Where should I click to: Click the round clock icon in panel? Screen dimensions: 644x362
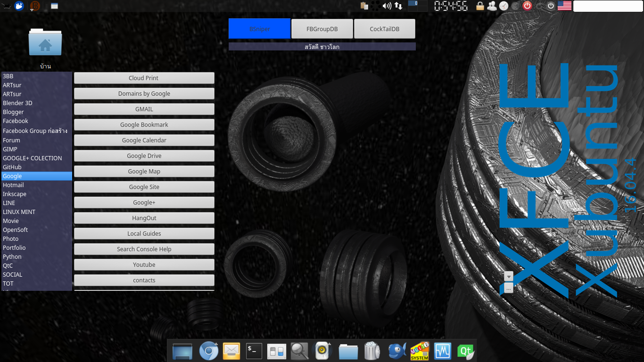point(504,6)
